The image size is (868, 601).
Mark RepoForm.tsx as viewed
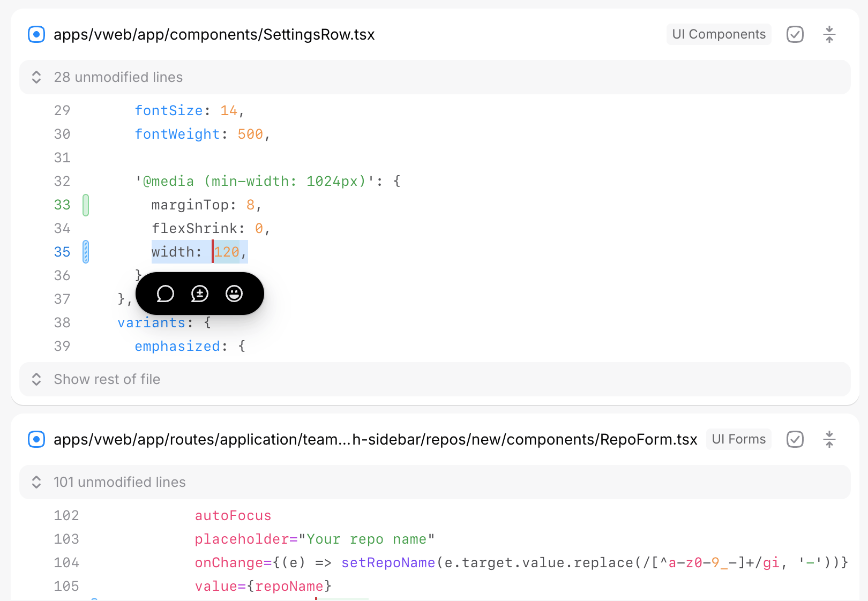click(795, 439)
